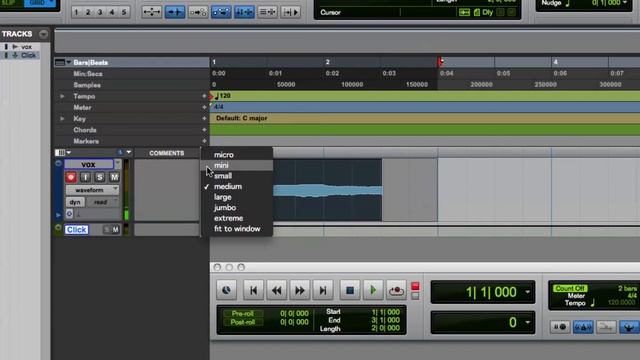
Task: Enable Pre-roll in the transport
Action: [243, 313]
